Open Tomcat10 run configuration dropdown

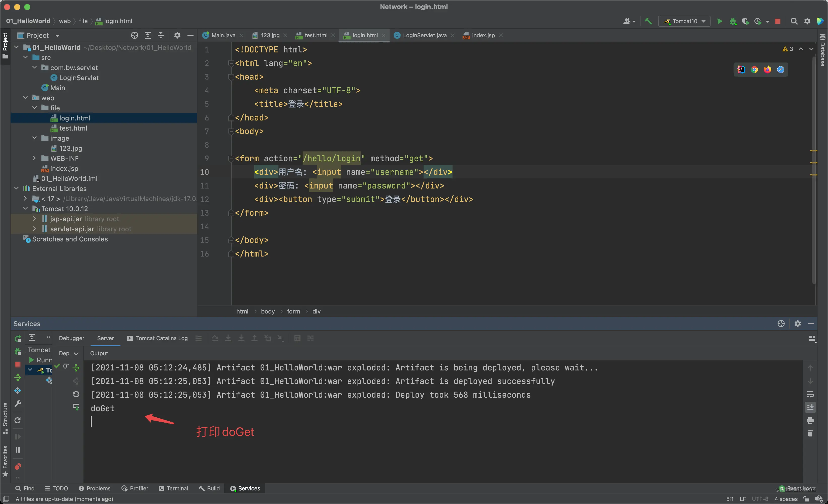(x=684, y=21)
